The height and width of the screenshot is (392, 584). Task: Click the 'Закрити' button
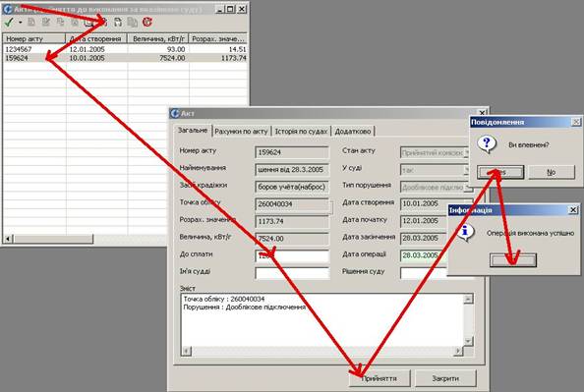[x=445, y=378]
